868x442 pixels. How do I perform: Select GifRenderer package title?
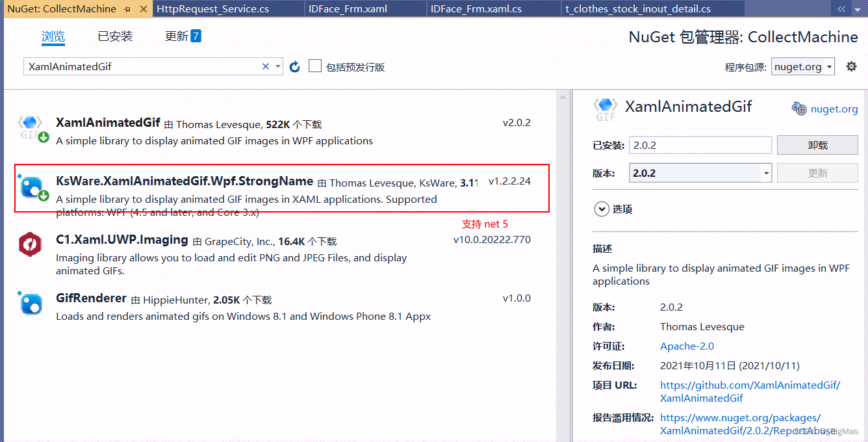[x=91, y=298]
